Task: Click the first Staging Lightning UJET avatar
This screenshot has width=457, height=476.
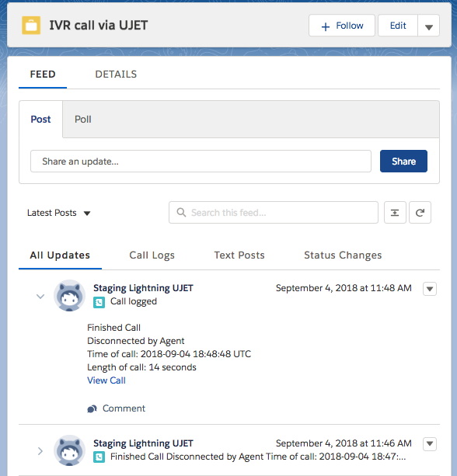Action: (70, 295)
